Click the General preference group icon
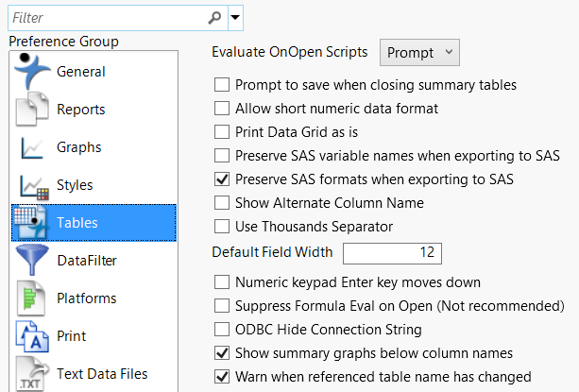 point(31,72)
